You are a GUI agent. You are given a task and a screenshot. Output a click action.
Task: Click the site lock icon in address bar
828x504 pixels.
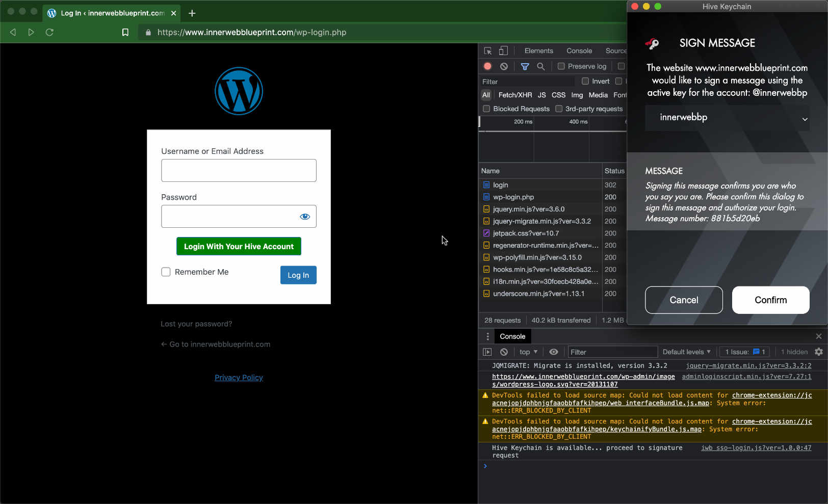[148, 32]
